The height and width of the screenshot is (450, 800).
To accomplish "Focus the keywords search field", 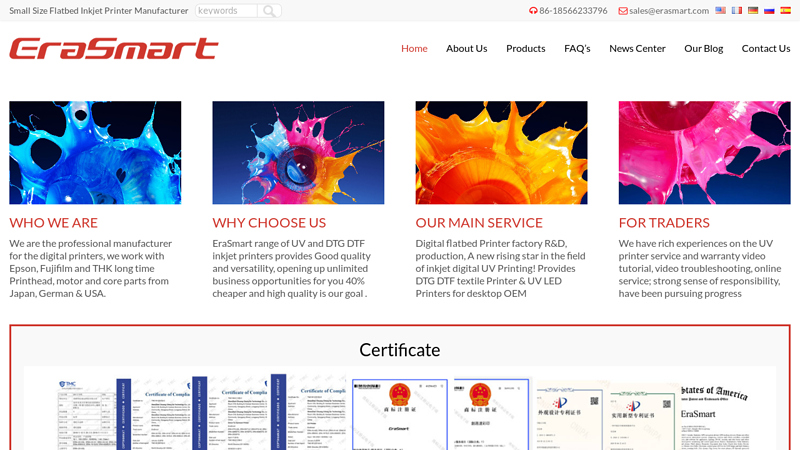I will pos(227,11).
